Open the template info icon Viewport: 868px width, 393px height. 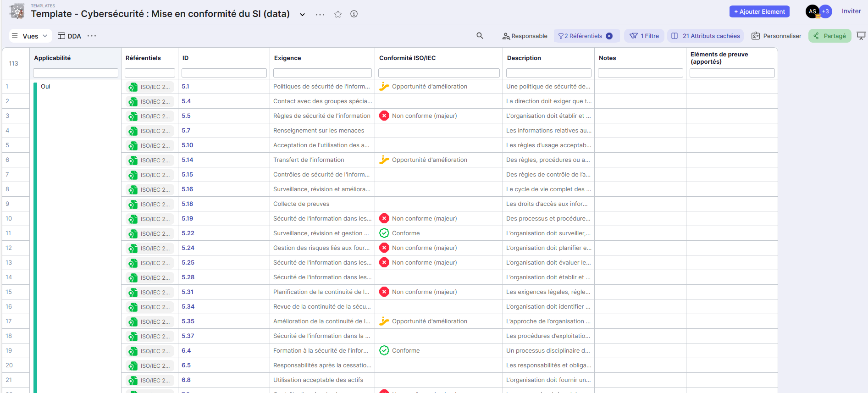click(354, 14)
